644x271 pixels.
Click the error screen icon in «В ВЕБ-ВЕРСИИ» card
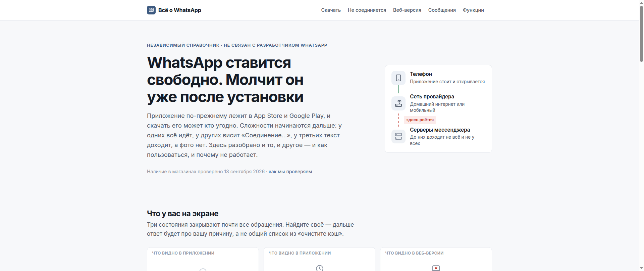pyautogui.click(x=436, y=268)
